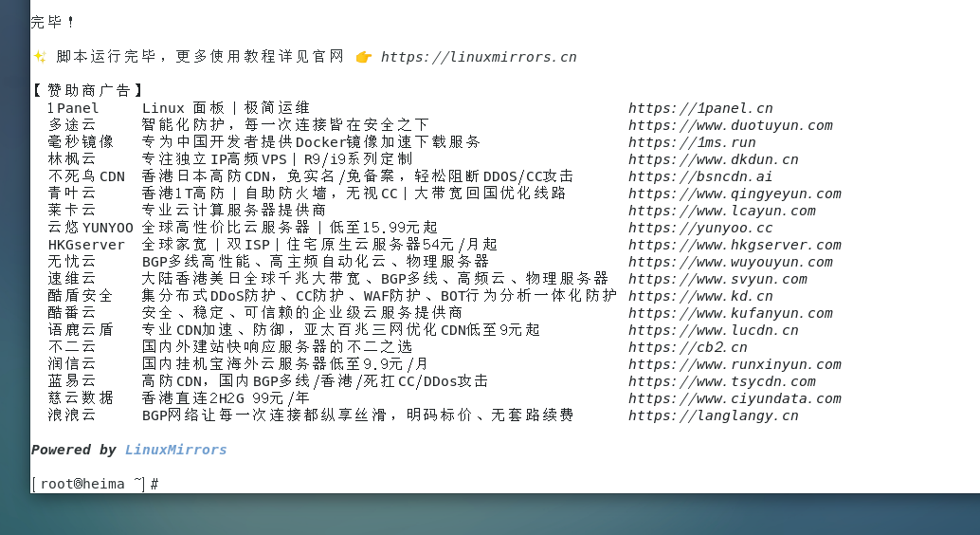
Task: Open the https://www.duotuyun.com link
Action: [x=731, y=125]
